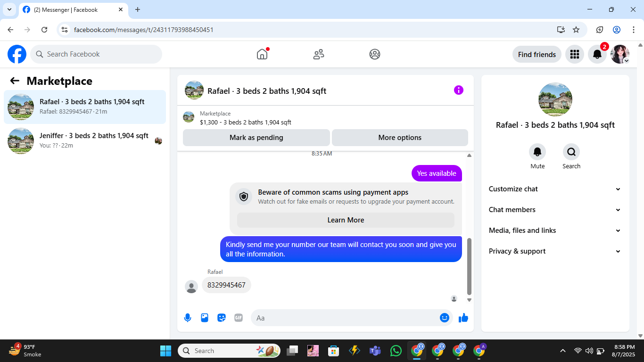Viewport: 644px width, 362px height.
Task: Open the Chrome tab search dropdown
Action: (x=9, y=9)
